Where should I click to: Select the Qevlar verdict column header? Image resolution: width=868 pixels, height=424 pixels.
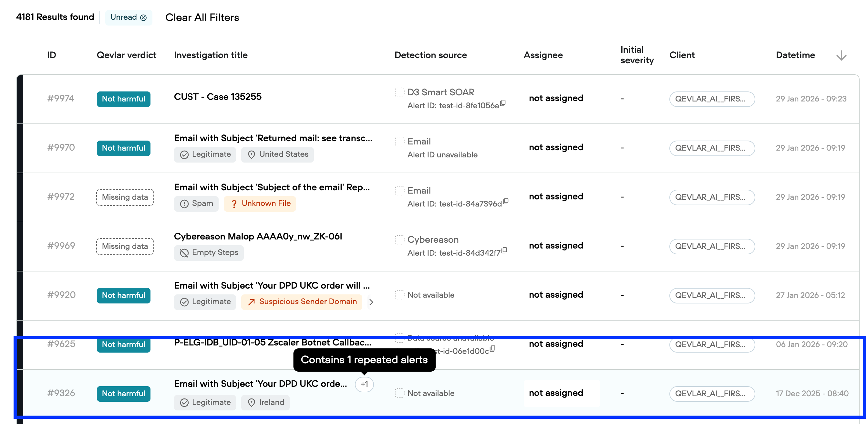126,55
